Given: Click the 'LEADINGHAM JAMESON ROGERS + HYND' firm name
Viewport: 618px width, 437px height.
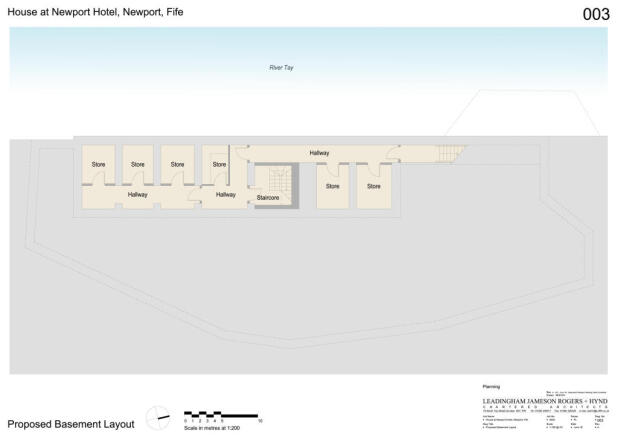Looking at the screenshot, I should pyautogui.click(x=545, y=401).
